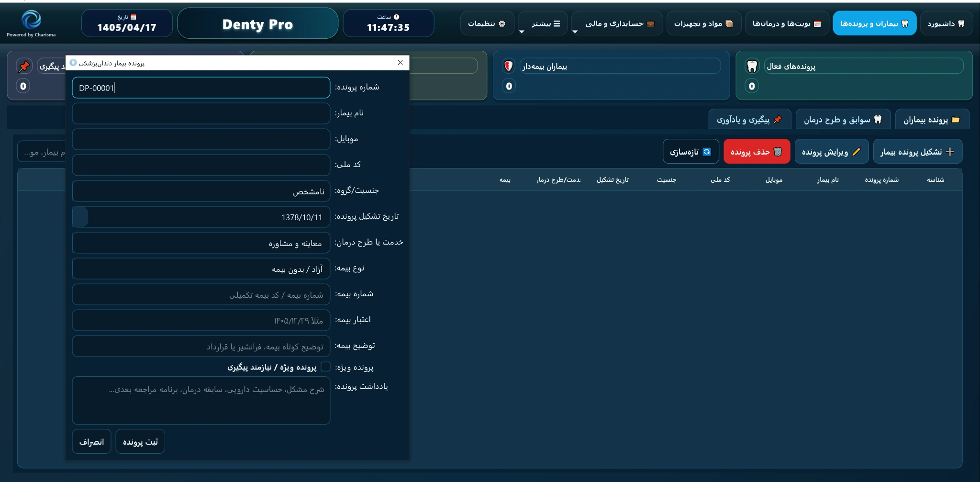This screenshot has height=482, width=980.
Task: Click the refresh icon on تازه‌سازی
Action: [707, 152]
